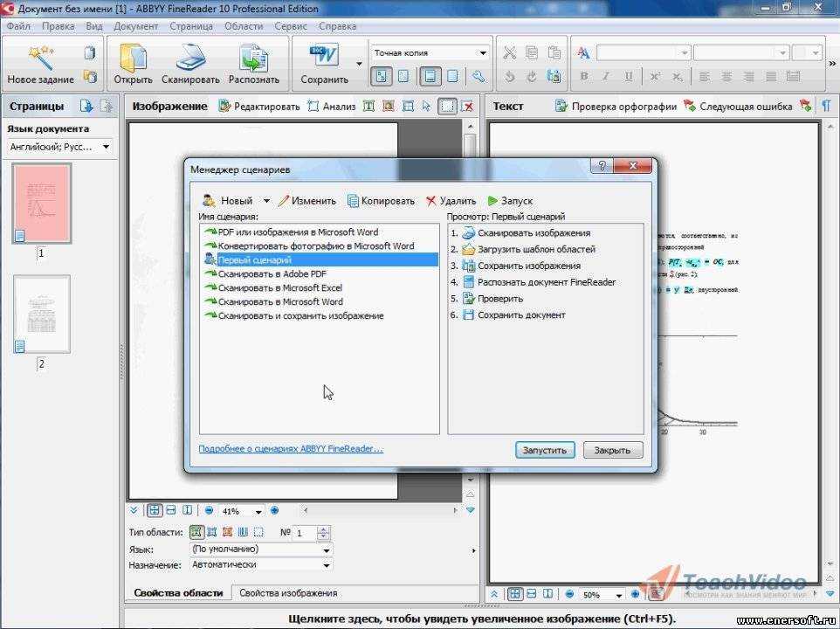This screenshot has height=629, width=840.
Task: Click the Закрыть button in the dialog
Action: (x=612, y=450)
